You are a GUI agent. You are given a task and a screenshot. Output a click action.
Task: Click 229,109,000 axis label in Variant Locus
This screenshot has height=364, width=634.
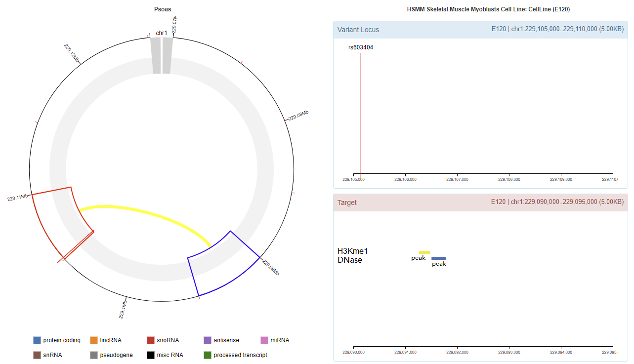point(561,179)
